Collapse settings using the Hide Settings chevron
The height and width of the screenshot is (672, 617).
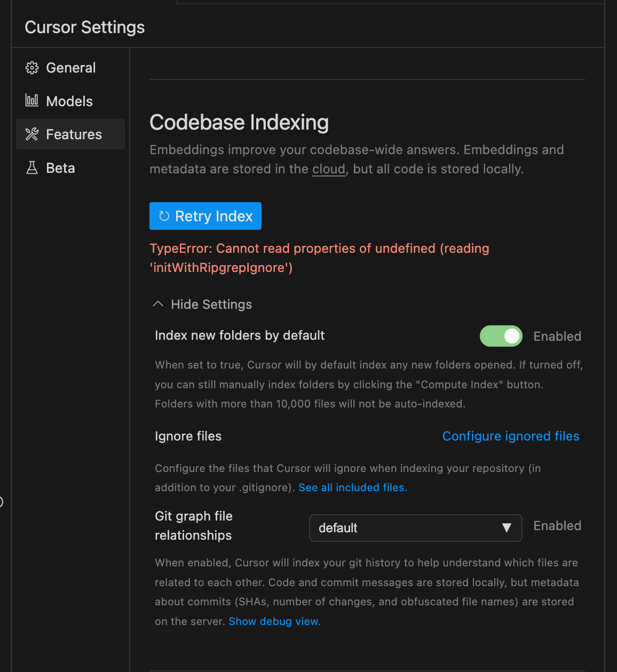(x=158, y=304)
